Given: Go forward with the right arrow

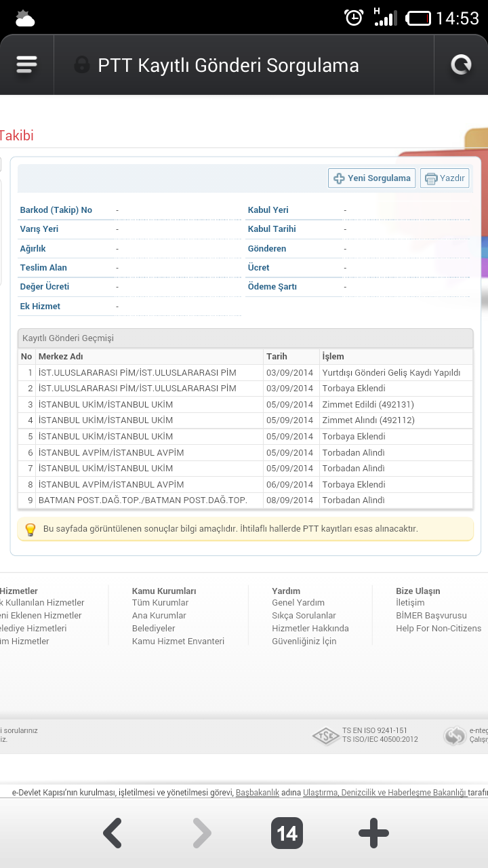Looking at the screenshot, I should [201, 833].
